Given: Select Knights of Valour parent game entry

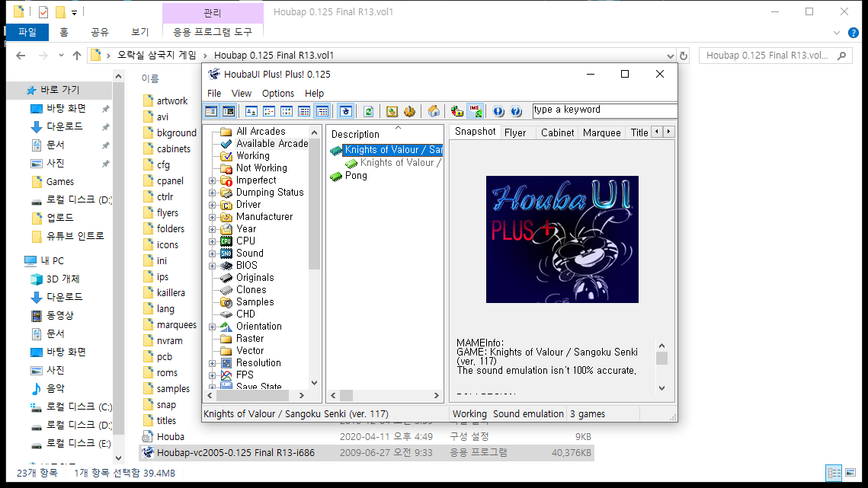Looking at the screenshot, I should pyautogui.click(x=393, y=149).
